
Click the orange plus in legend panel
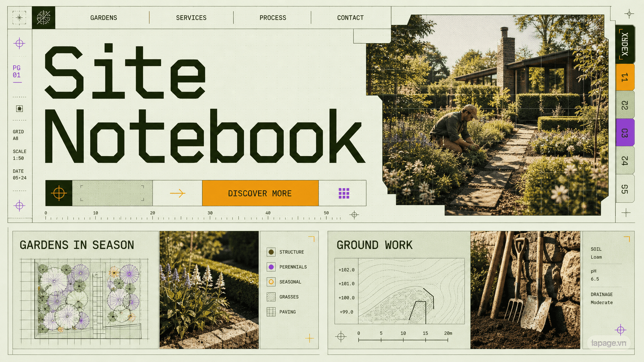click(309, 338)
